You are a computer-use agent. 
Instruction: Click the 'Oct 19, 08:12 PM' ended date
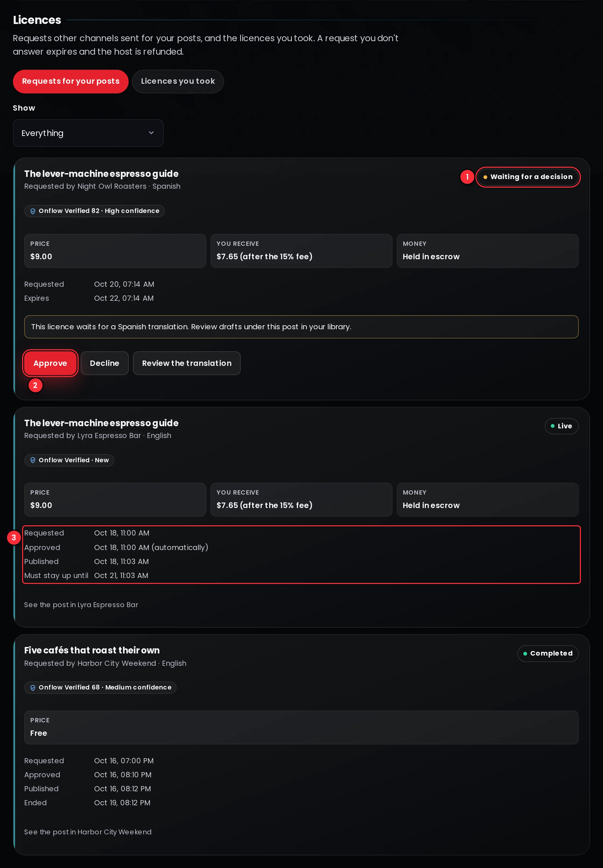[x=122, y=803]
